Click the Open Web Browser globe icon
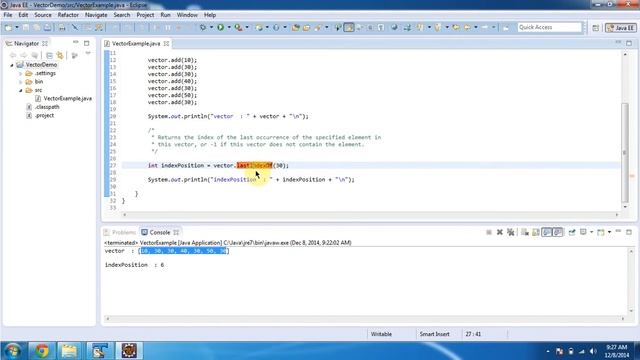This screenshot has height=360, width=640. [394, 27]
